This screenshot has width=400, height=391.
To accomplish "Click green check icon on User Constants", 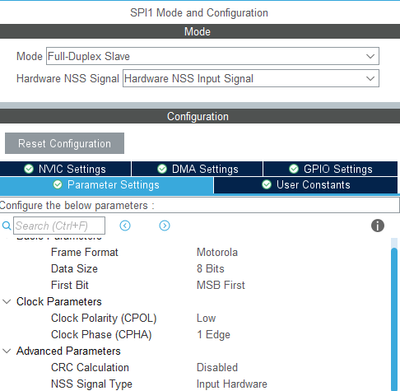I will [x=266, y=185].
